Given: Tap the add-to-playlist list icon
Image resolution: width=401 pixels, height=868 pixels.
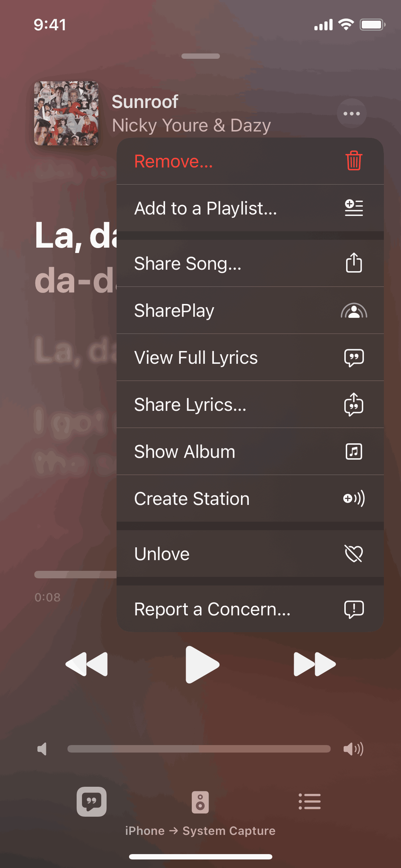Looking at the screenshot, I should [354, 208].
